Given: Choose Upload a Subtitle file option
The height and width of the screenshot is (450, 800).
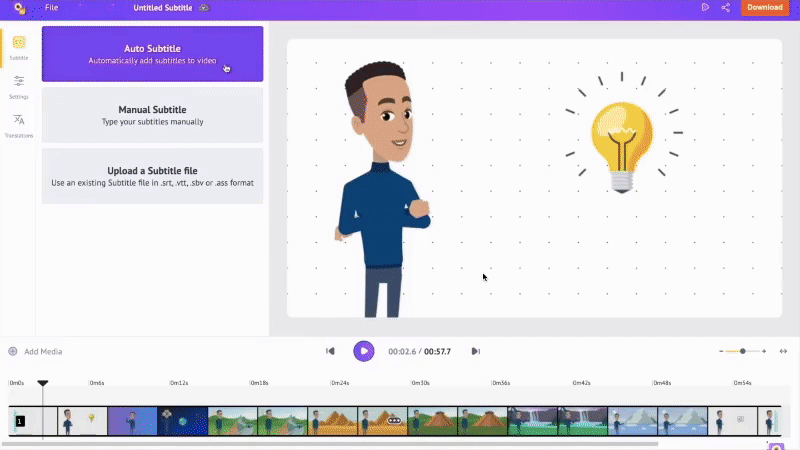Looking at the screenshot, I should (x=152, y=176).
